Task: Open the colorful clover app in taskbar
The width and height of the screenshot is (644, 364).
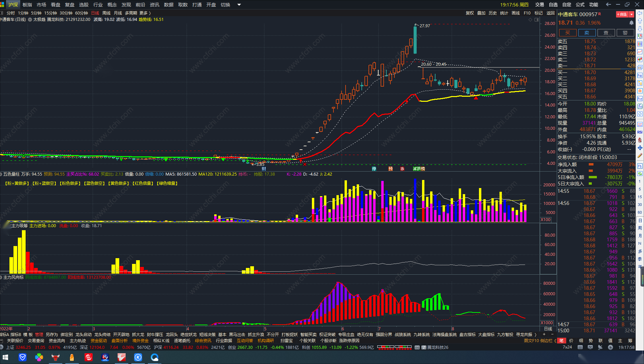Action: click(x=39, y=357)
